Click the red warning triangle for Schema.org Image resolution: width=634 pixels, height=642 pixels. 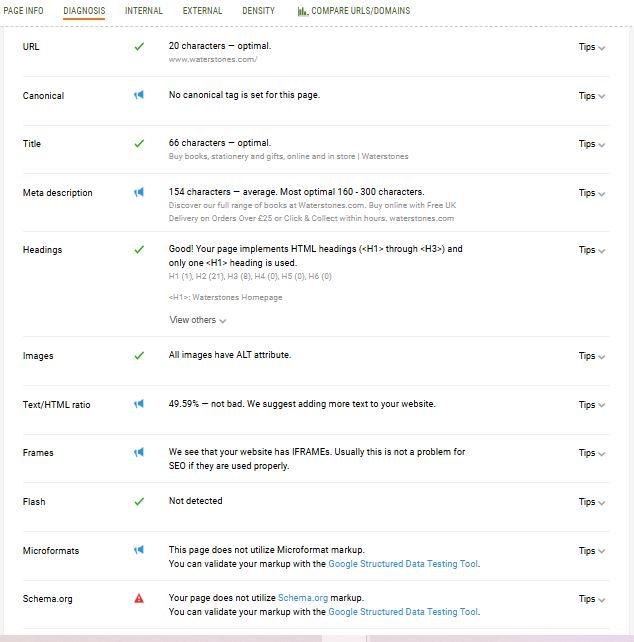[139, 599]
